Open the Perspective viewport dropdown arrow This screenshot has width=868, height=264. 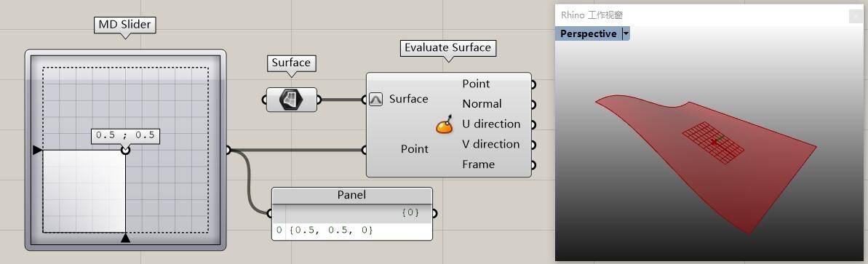click(x=626, y=33)
